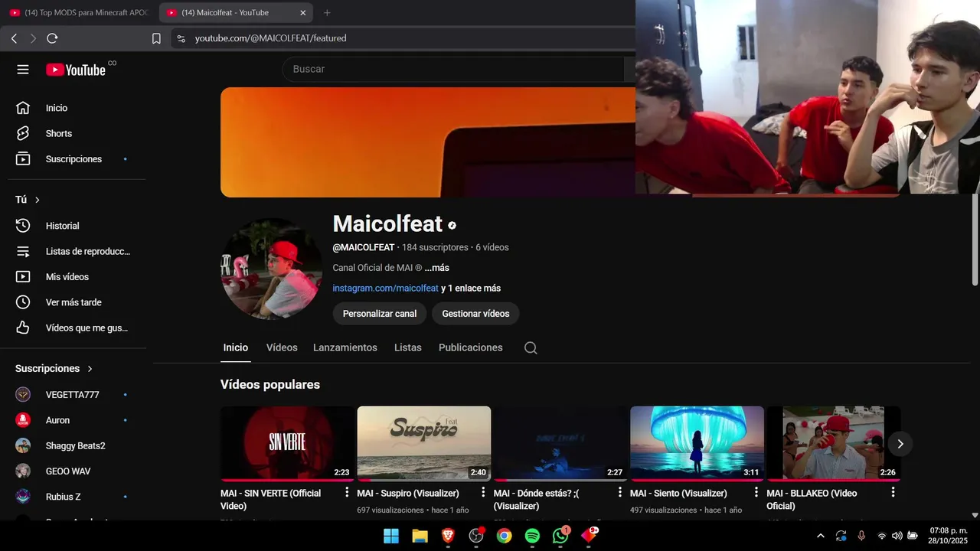The height and width of the screenshot is (551, 980).
Task: Open instagram.com/maicolfeat link
Action: (385, 289)
